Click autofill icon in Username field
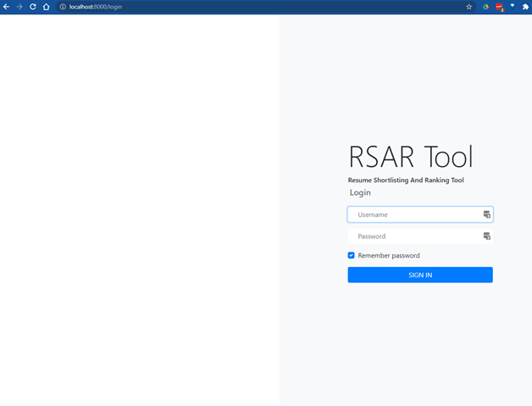532x406 pixels. click(x=487, y=215)
